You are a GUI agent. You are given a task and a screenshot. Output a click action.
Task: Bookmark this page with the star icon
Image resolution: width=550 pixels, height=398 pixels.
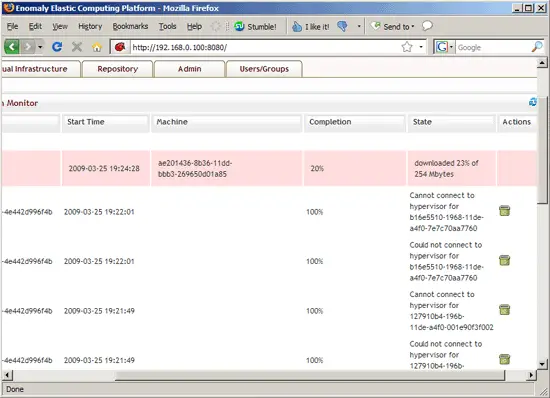tap(407, 47)
